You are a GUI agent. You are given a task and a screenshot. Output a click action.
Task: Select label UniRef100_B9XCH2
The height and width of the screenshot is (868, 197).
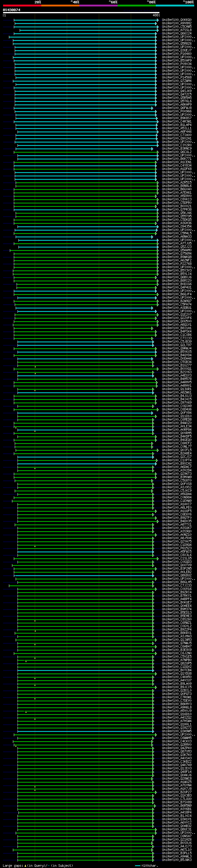pos(177,464)
